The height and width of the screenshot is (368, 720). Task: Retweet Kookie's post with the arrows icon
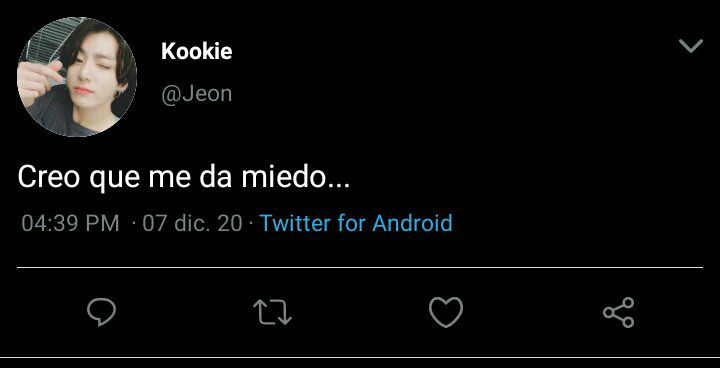[x=273, y=312]
